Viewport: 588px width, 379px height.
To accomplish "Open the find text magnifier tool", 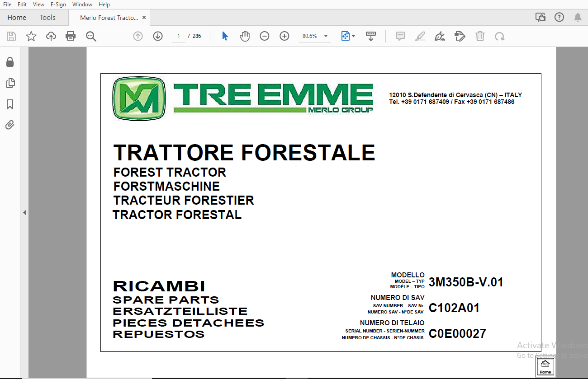I will click(91, 36).
